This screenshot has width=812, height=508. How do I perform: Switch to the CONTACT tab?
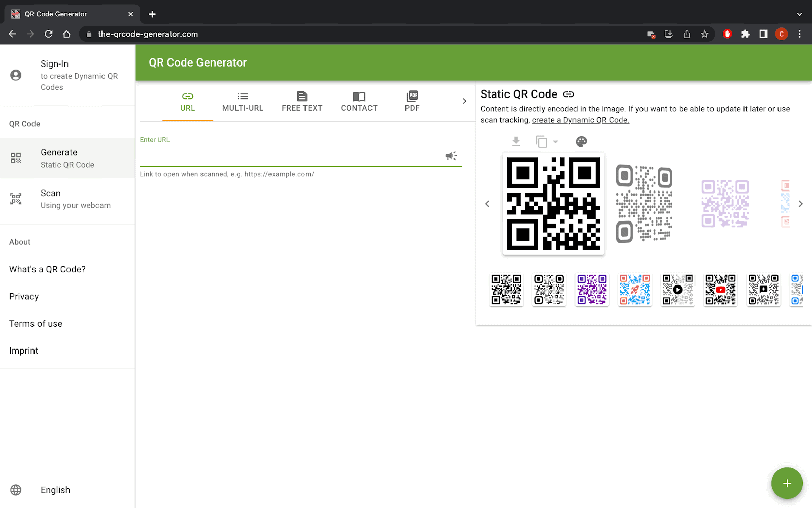[x=359, y=102]
